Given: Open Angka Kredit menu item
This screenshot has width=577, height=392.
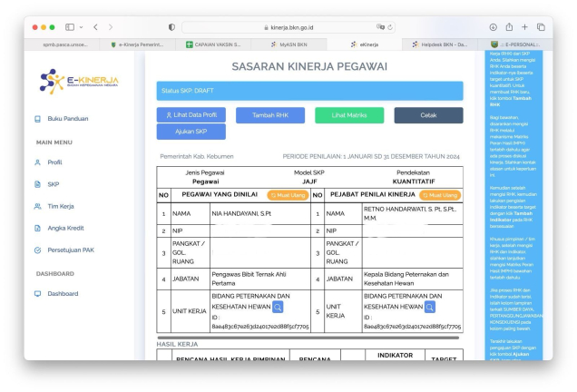Looking at the screenshot, I should click(65, 228).
